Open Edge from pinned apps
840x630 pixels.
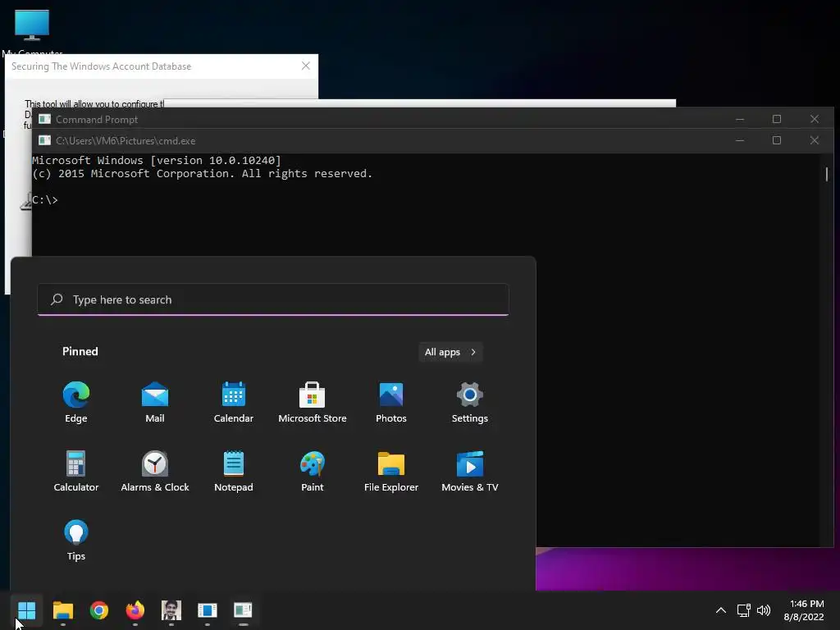pos(76,402)
